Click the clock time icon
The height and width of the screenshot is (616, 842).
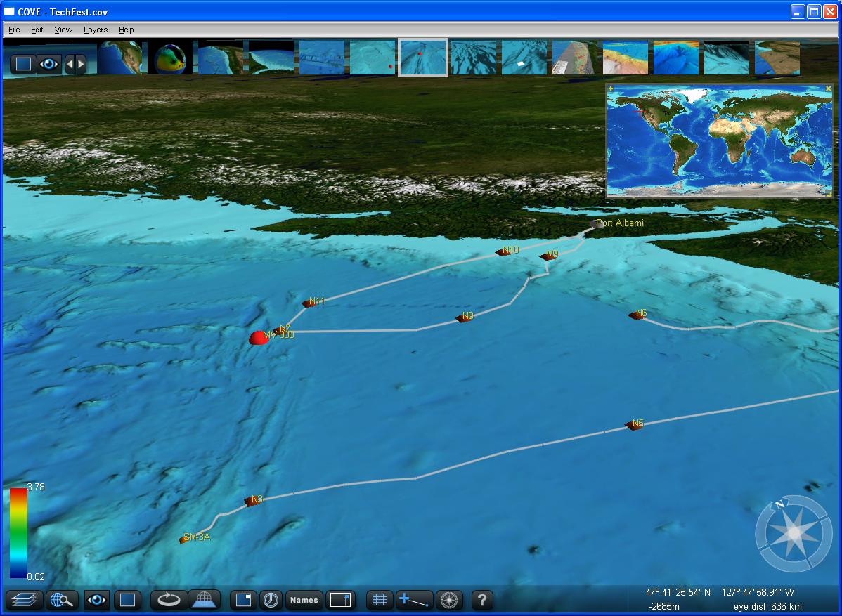270,600
